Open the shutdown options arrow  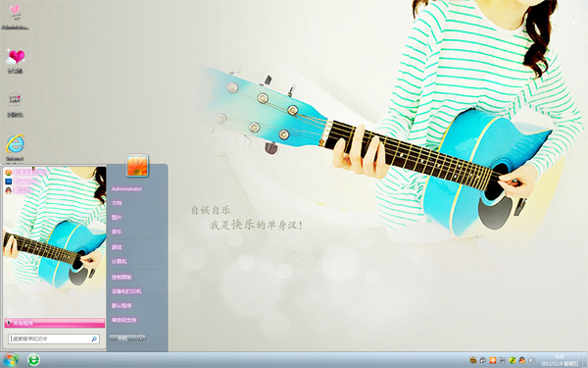[x=141, y=339]
